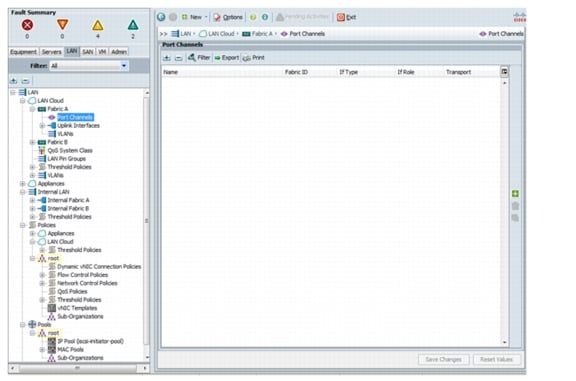Click the forward navigation grey circle icon
This screenshot has width=576, height=381.
click(173, 17)
